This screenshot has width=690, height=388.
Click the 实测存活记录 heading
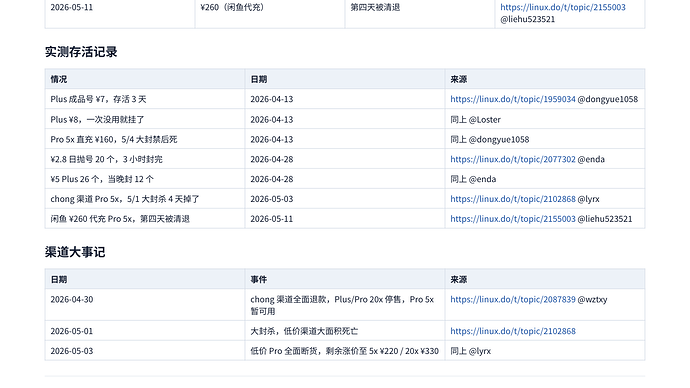click(x=81, y=52)
